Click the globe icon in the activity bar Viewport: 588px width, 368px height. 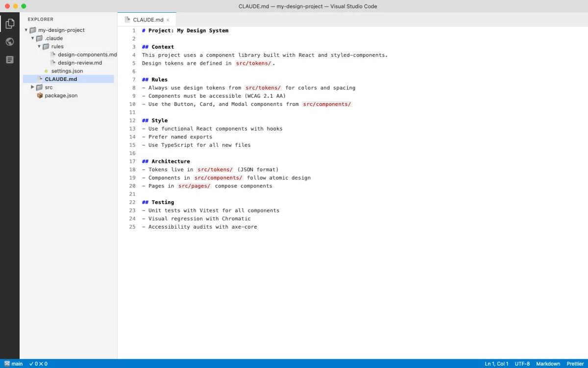pos(10,42)
